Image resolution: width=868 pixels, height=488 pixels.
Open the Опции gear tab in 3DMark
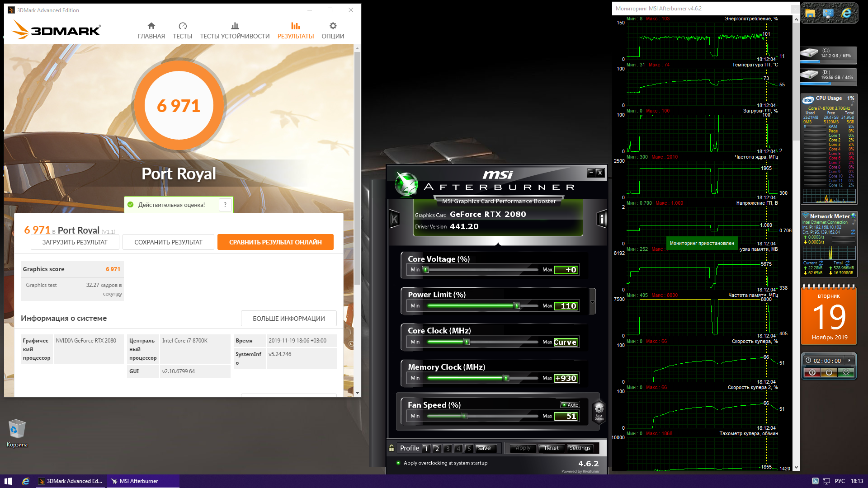(x=333, y=30)
